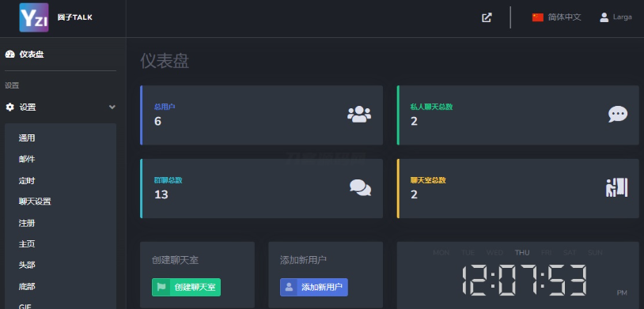This screenshot has height=309, width=644.
Task: Click the 园子TALK brand name
Action: pyautogui.click(x=74, y=17)
